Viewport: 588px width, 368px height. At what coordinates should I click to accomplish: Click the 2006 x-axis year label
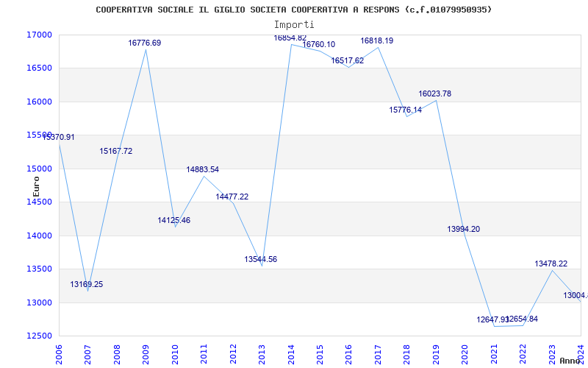pyautogui.click(x=59, y=354)
